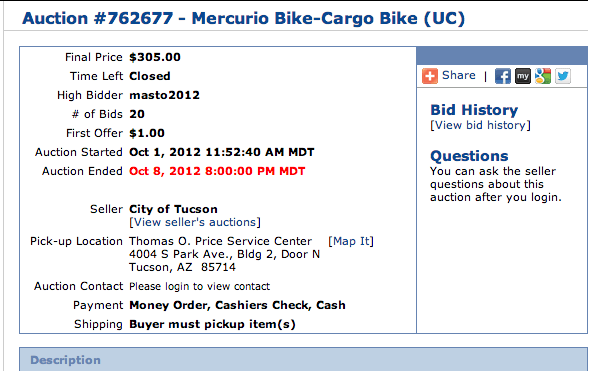The width and height of the screenshot is (595, 371).
Task: Share via the Google icon
Action: pyautogui.click(x=543, y=76)
